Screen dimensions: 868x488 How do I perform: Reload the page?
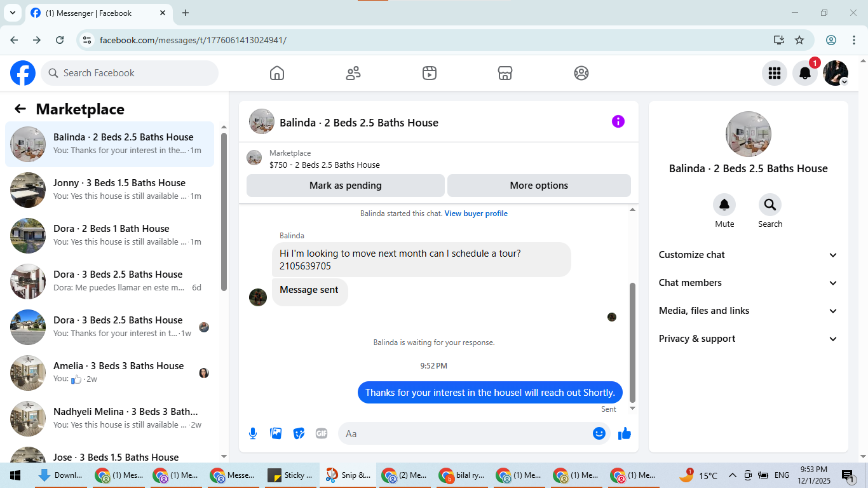click(60, 40)
